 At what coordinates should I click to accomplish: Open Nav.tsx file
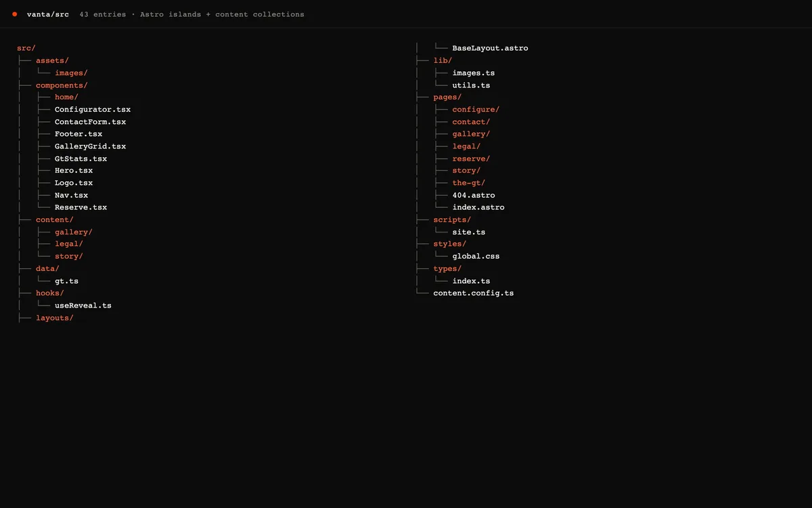[x=71, y=195]
